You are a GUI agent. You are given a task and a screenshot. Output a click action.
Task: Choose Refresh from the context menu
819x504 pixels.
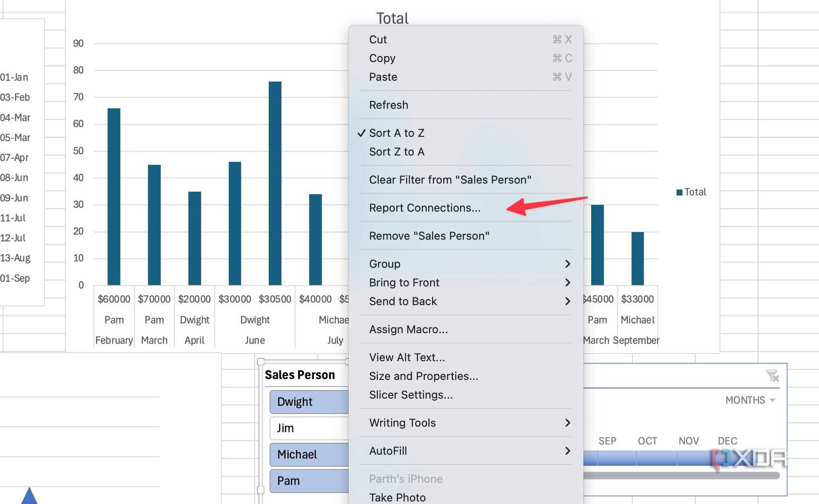pyautogui.click(x=389, y=105)
